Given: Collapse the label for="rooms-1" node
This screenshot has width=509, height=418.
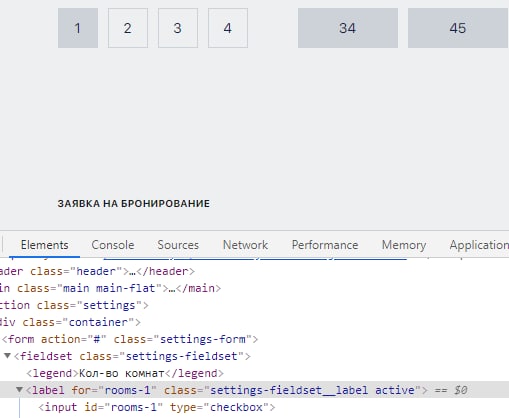Looking at the screenshot, I should click(19, 390).
